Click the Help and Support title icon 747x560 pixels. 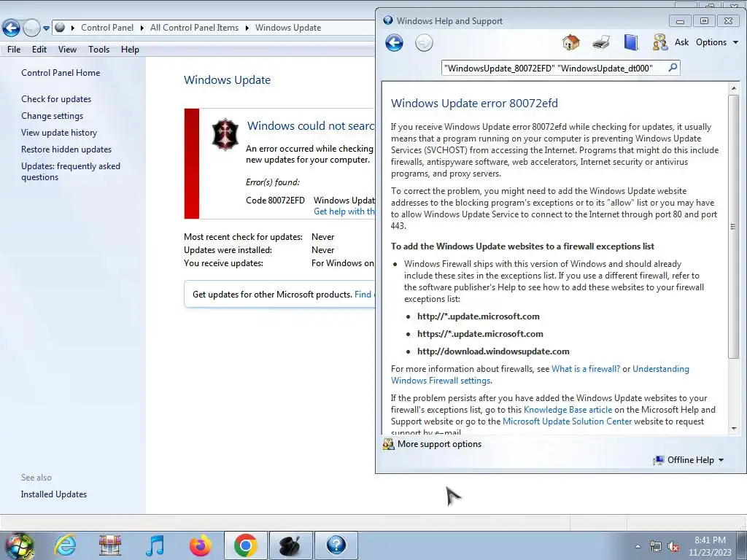[x=388, y=20]
